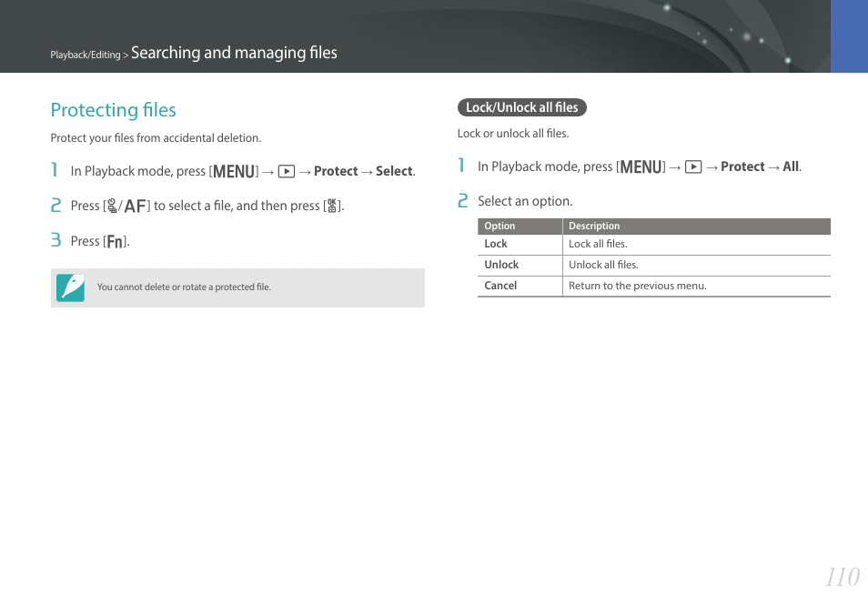Click the OK button symbol in step 2
The image size is (868, 615).
tap(332, 206)
